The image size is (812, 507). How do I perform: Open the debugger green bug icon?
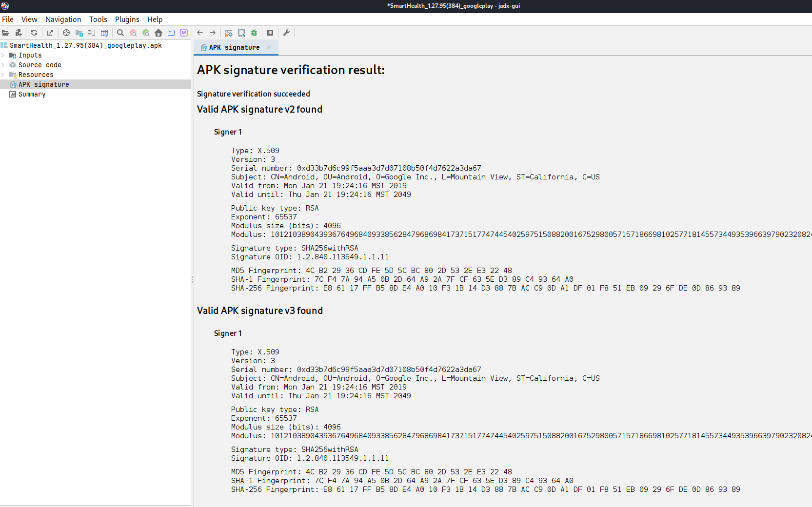[x=254, y=33]
